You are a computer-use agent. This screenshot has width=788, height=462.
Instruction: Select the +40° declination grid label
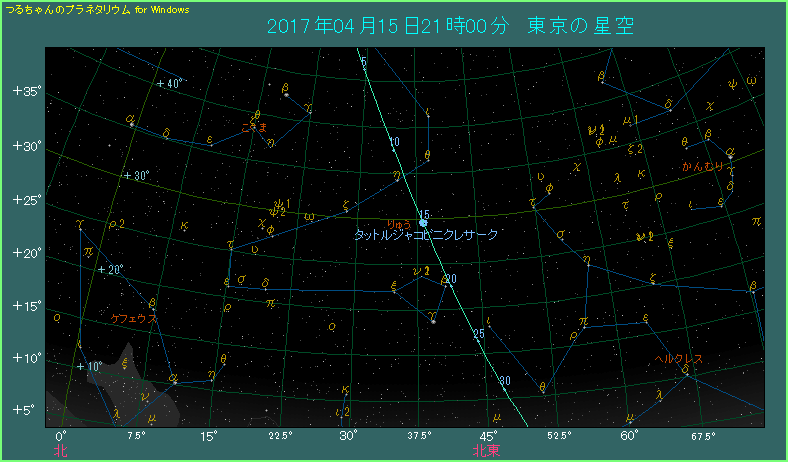point(169,84)
